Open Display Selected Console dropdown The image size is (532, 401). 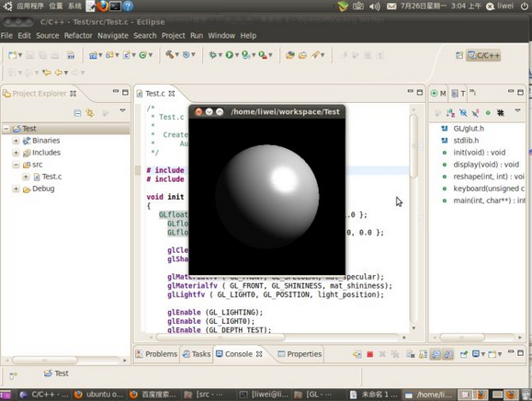(x=482, y=354)
